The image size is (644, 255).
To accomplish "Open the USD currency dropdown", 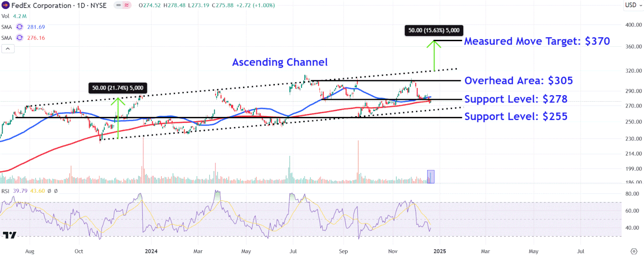I will (630, 6).
